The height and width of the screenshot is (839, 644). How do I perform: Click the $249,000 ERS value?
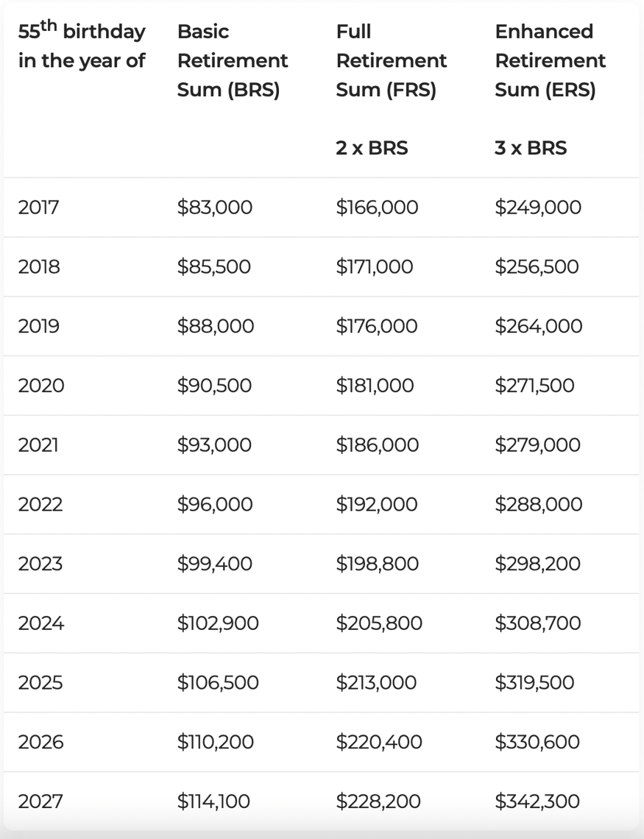[538, 208]
